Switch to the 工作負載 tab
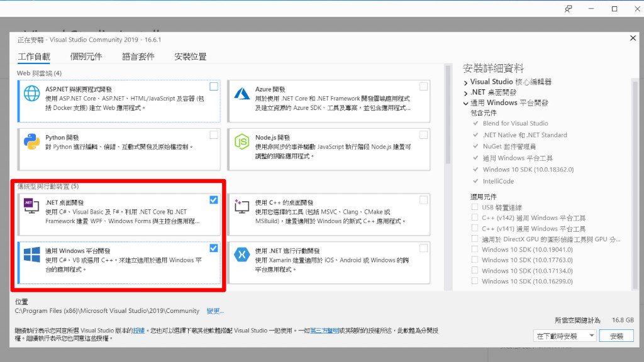Image resolution: width=644 pixels, height=362 pixels. coord(34,57)
